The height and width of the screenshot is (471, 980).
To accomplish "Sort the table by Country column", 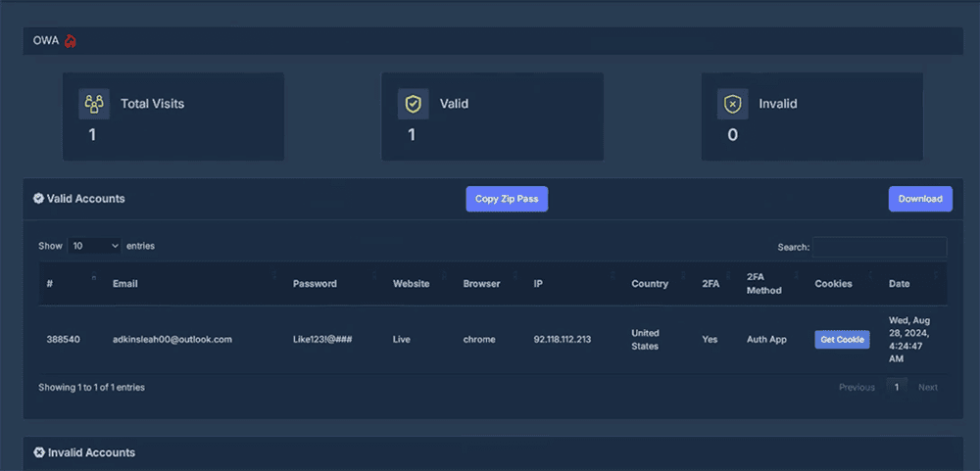I will click(x=659, y=284).
